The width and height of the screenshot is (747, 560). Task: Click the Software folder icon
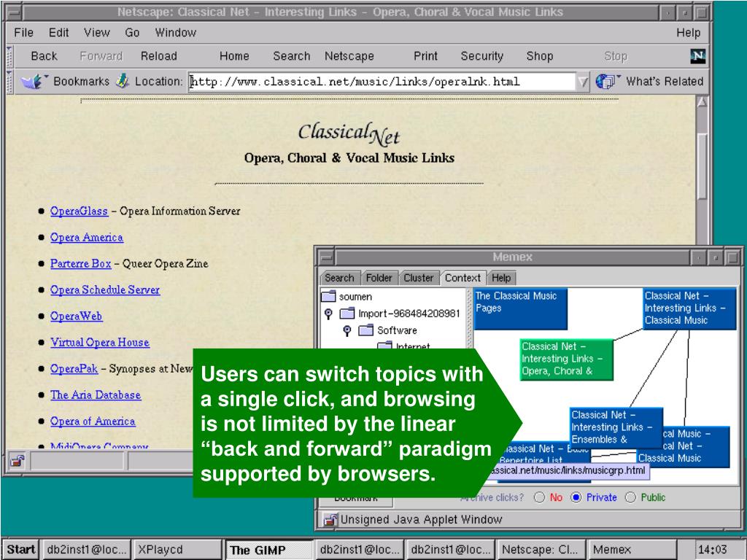[x=366, y=330]
